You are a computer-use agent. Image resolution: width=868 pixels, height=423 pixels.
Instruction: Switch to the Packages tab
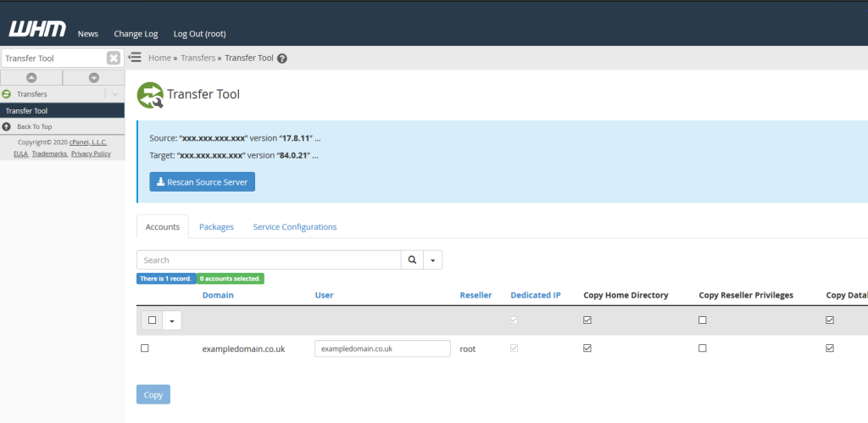tap(216, 227)
